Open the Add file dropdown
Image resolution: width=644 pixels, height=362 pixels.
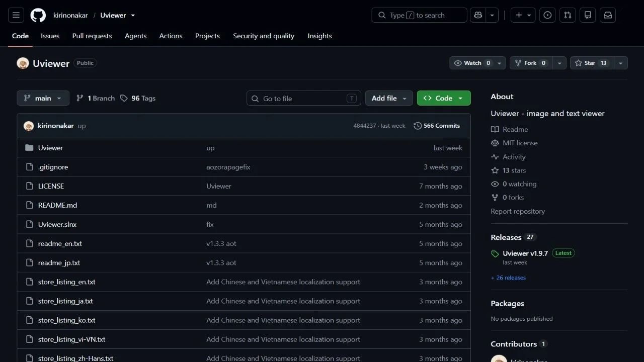389,98
